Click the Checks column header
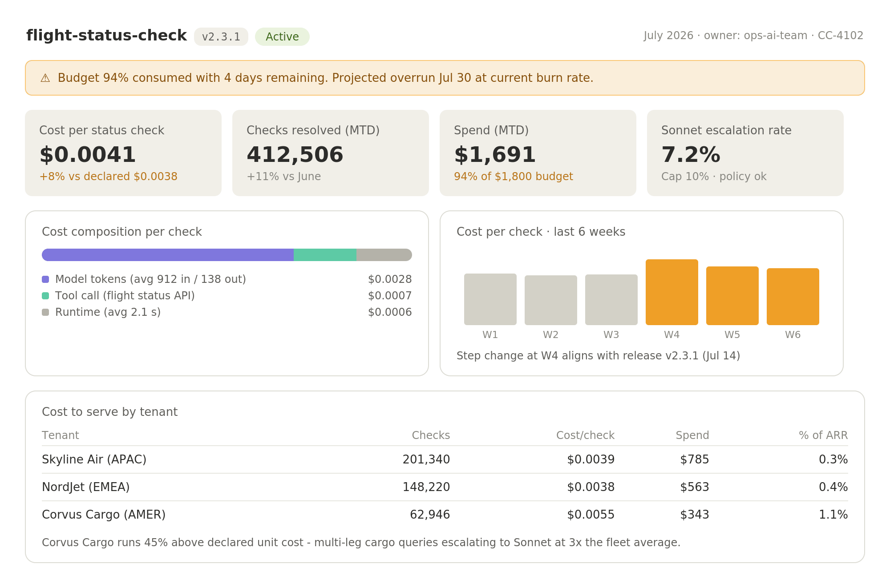The image size is (890, 588). (431, 435)
